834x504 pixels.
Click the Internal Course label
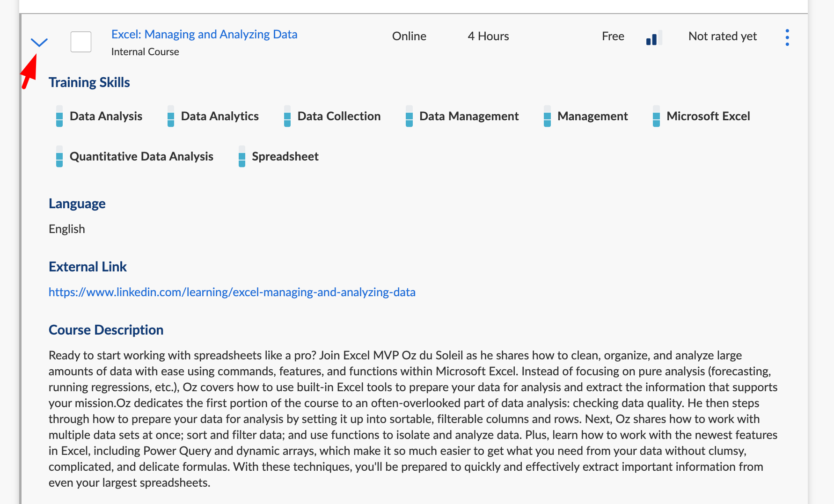click(145, 51)
